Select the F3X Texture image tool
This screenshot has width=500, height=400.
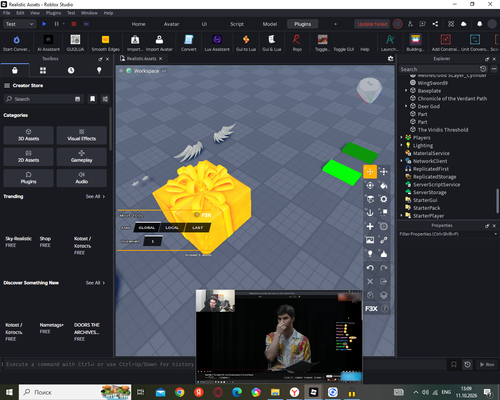click(370, 240)
